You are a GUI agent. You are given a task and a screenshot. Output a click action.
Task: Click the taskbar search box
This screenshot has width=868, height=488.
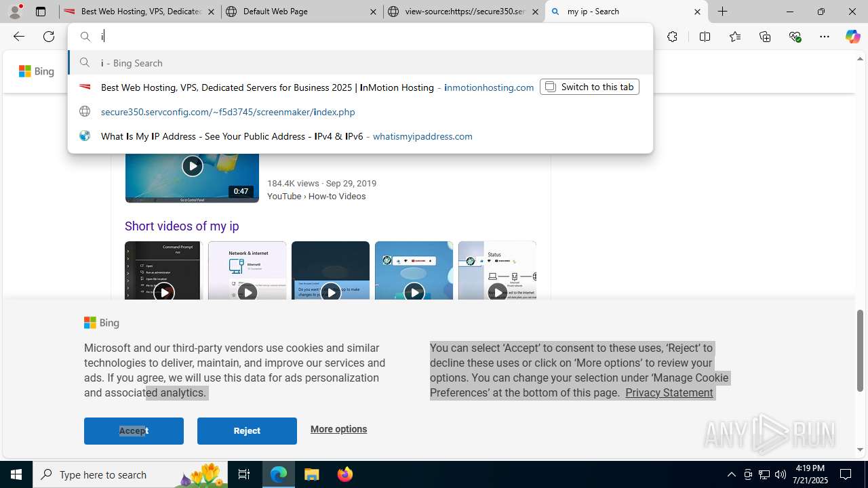point(130,474)
